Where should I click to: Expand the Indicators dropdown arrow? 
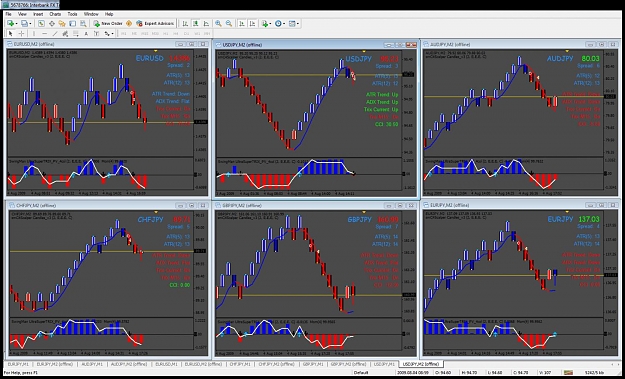pyautogui.click(x=270, y=24)
